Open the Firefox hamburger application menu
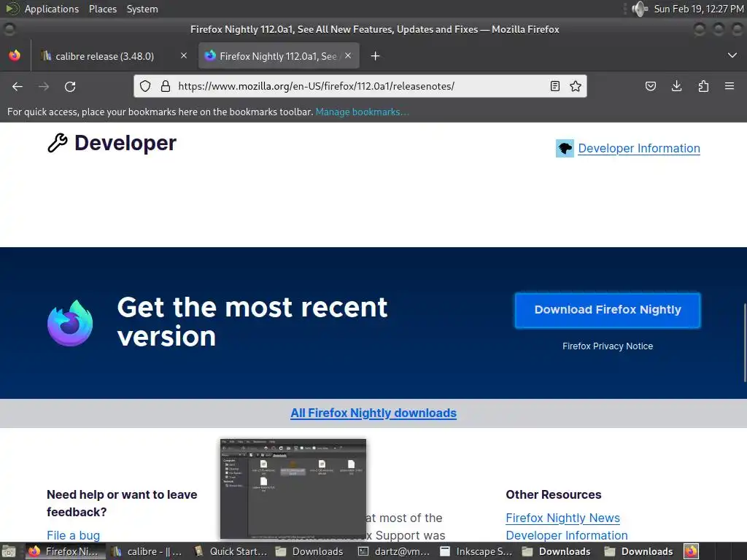 729,86
